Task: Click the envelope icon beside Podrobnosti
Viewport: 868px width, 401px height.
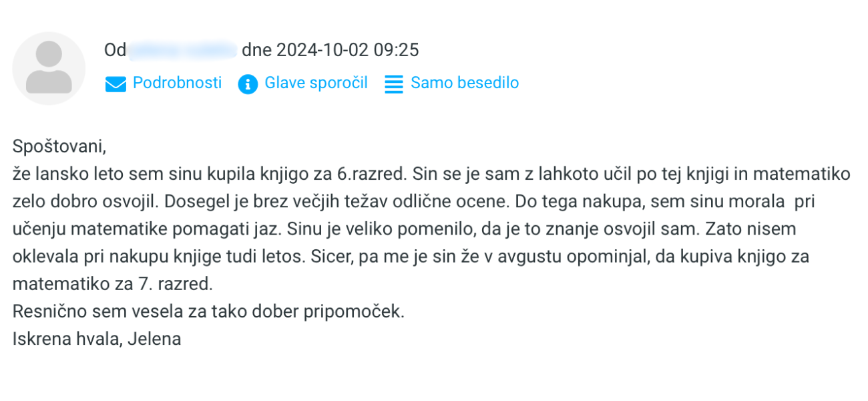Action: tap(116, 84)
